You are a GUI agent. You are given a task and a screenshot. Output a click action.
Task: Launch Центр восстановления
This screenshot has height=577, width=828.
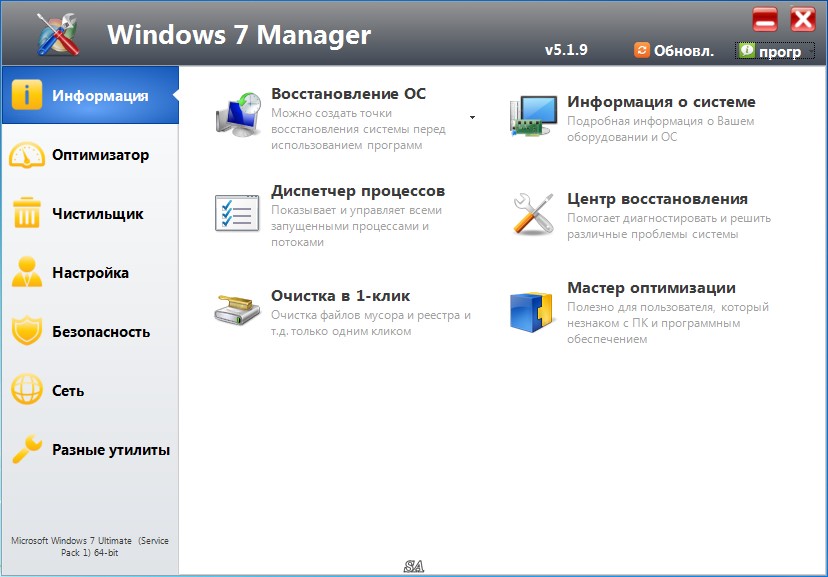click(x=657, y=198)
